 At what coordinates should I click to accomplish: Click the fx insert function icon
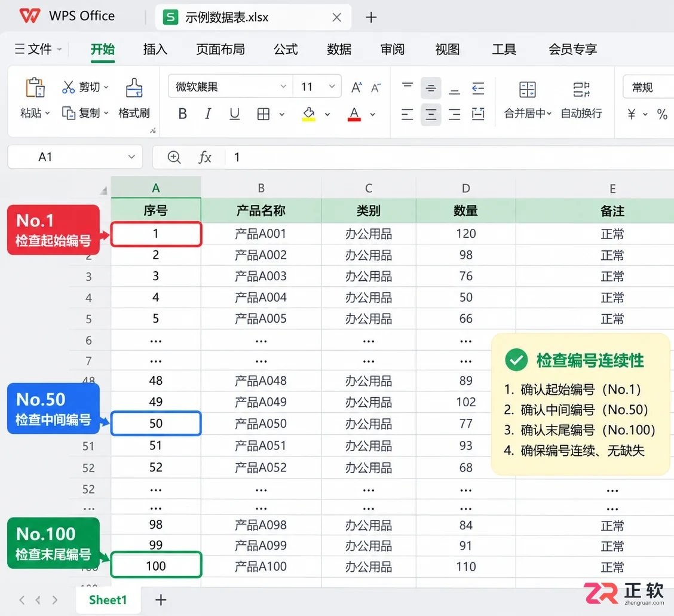[205, 157]
